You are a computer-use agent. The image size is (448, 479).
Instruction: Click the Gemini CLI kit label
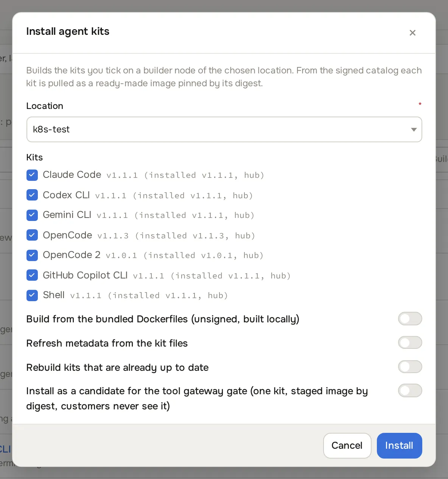click(x=67, y=215)
